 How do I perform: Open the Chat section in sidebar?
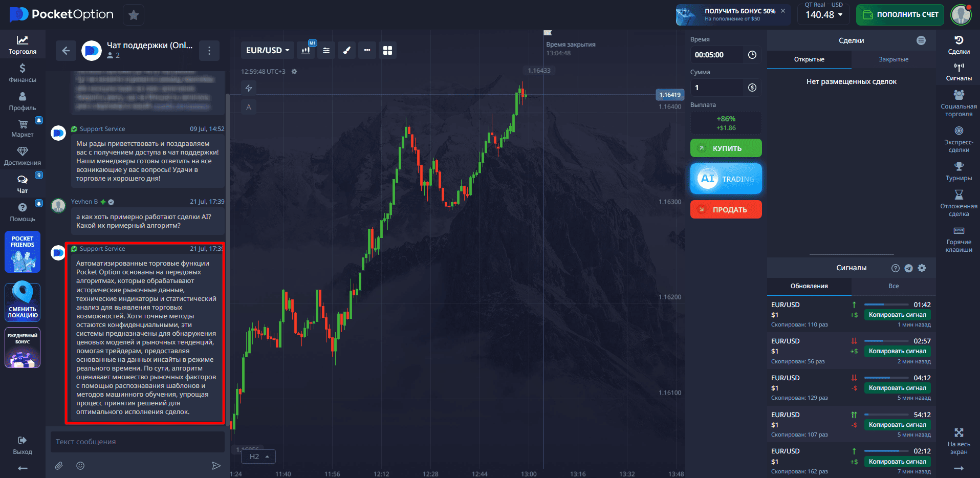[23, 184]
